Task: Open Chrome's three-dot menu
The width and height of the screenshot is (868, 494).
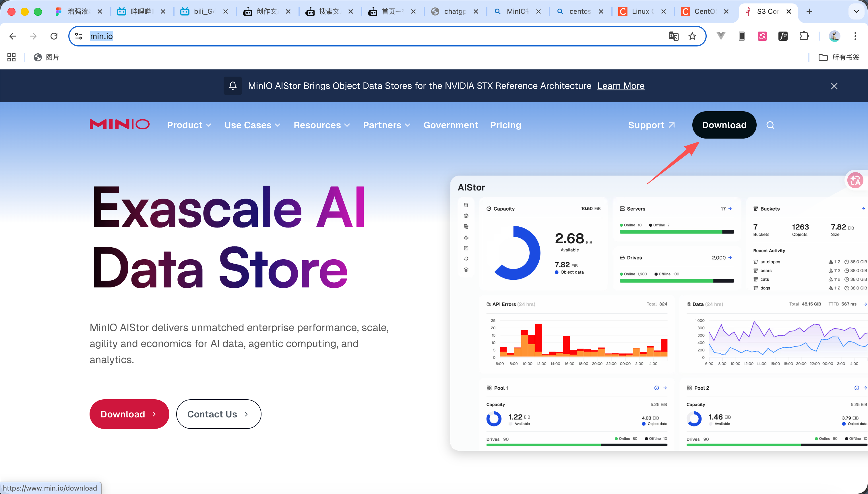Action: pos(855,36)
